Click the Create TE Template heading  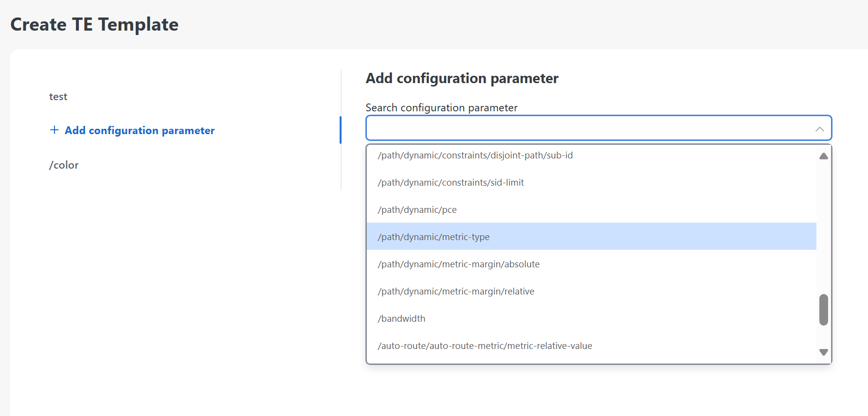tap(95, 24)
